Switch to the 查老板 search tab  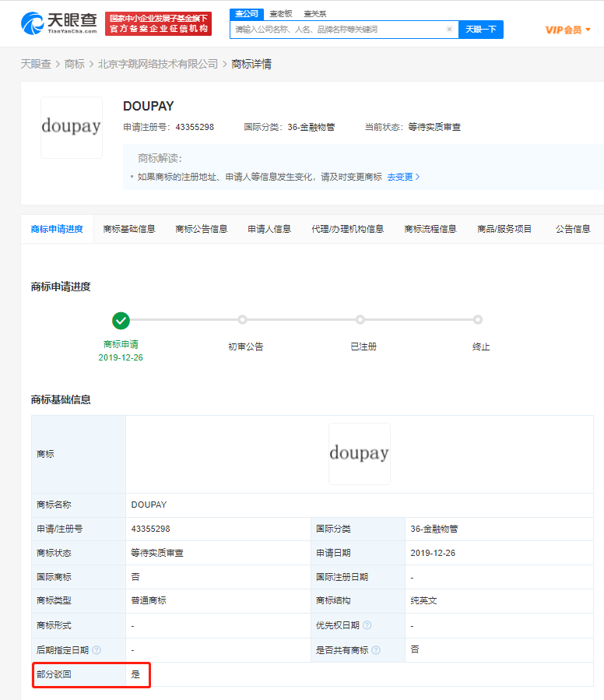pyautogui.click(x=281, y=14)
